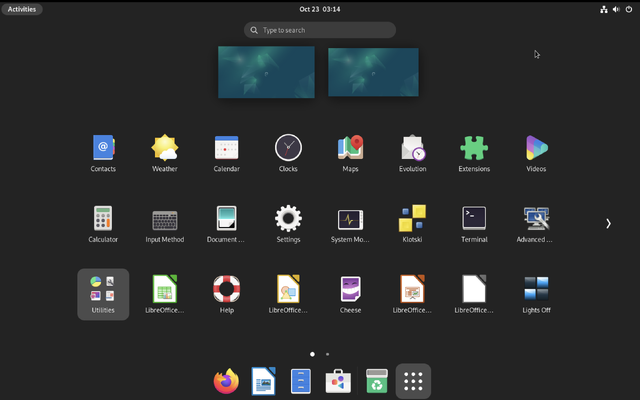Viewport: 640px width, 400px height.
Task: Switch to the second workspace thumbnail
Action: point(373,72)
